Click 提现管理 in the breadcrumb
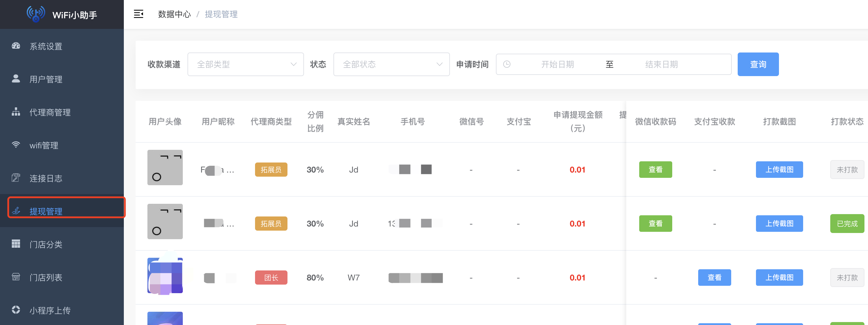 click(x=221, y=14)
